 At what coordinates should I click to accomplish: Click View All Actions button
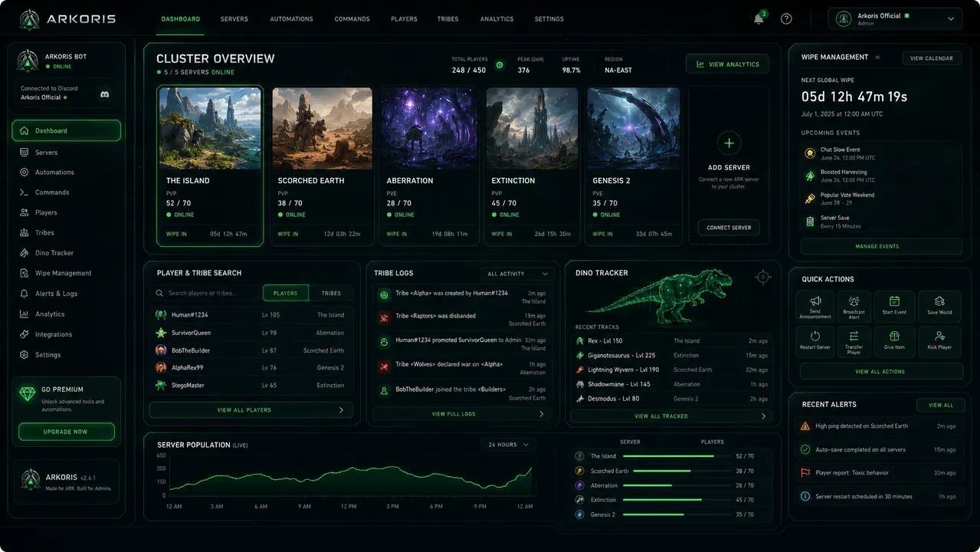tap(881, 372)
